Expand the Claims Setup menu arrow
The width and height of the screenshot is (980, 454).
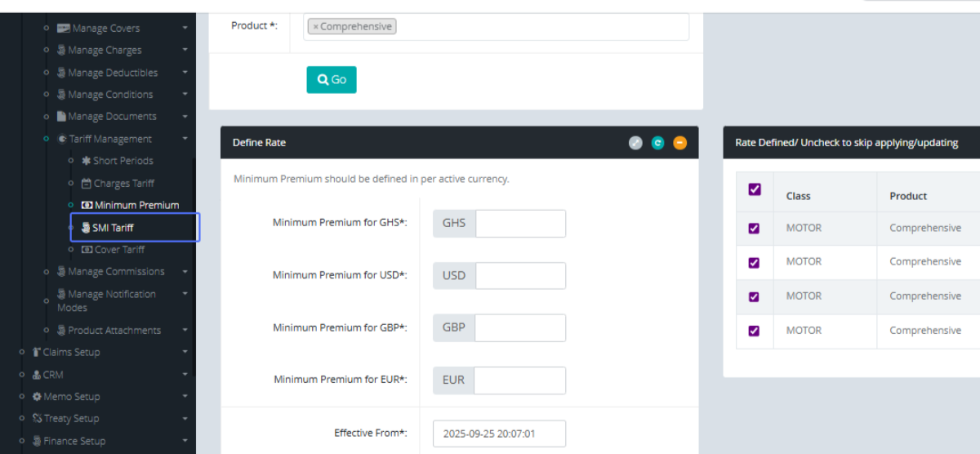(x=185, y=353)
